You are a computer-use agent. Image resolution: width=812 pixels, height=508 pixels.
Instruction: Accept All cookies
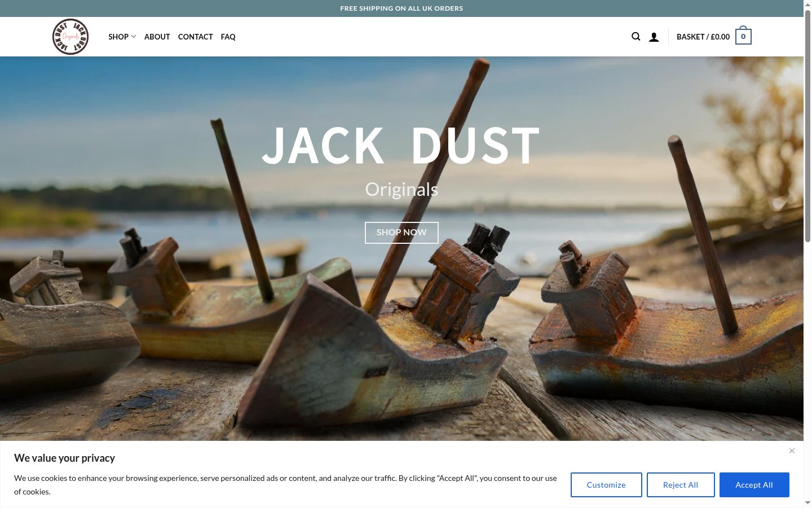754,485
